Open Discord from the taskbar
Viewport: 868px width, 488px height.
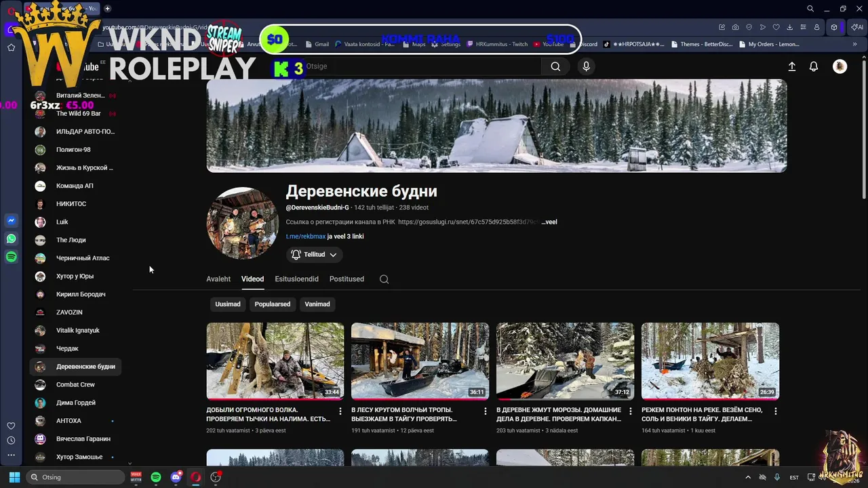(x=176, y=477)
